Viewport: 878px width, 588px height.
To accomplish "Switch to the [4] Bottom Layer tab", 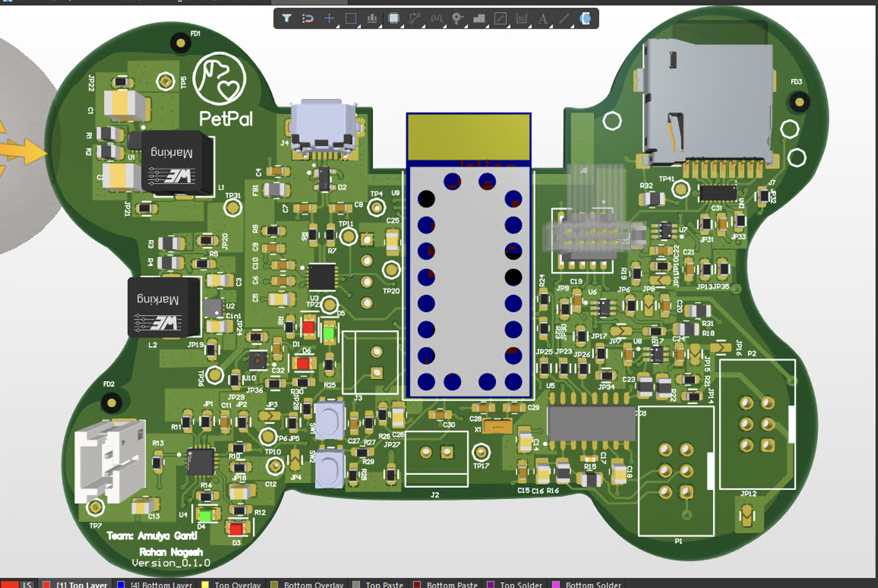I will click(155, 584).
